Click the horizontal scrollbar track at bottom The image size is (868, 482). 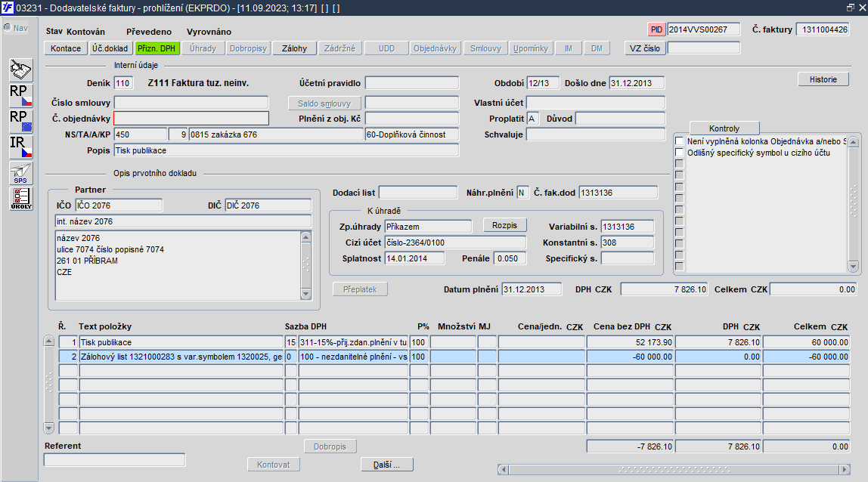(674, 469)
